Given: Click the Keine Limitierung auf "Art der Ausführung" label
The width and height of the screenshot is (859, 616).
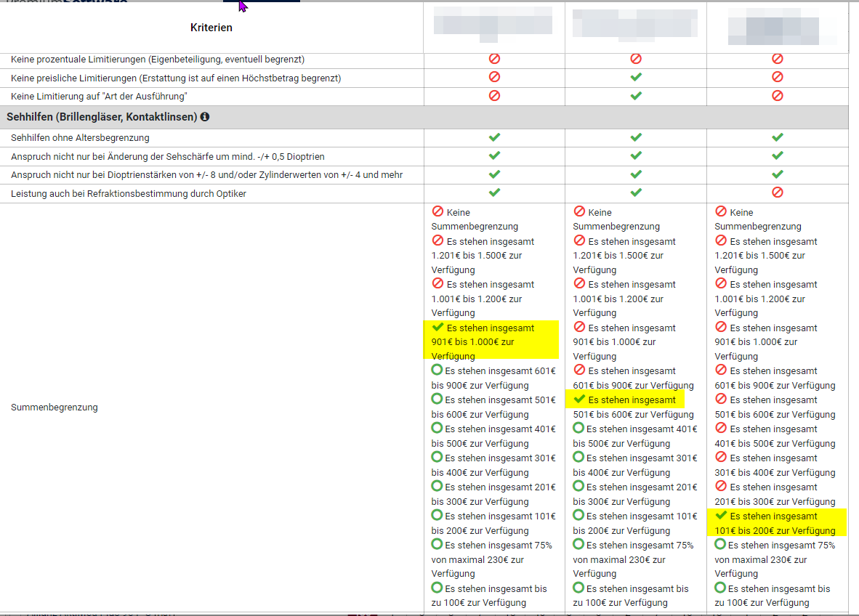Looking at the screenshot, I should pyautogui.click(x=99, y=97).
